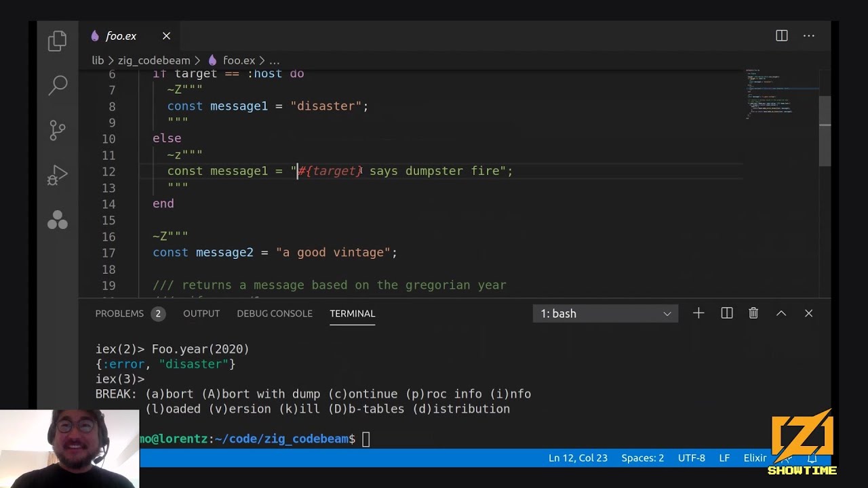868x488 pixels.
Task: Click the end keyword on line 14
Action: pos(163,204)
